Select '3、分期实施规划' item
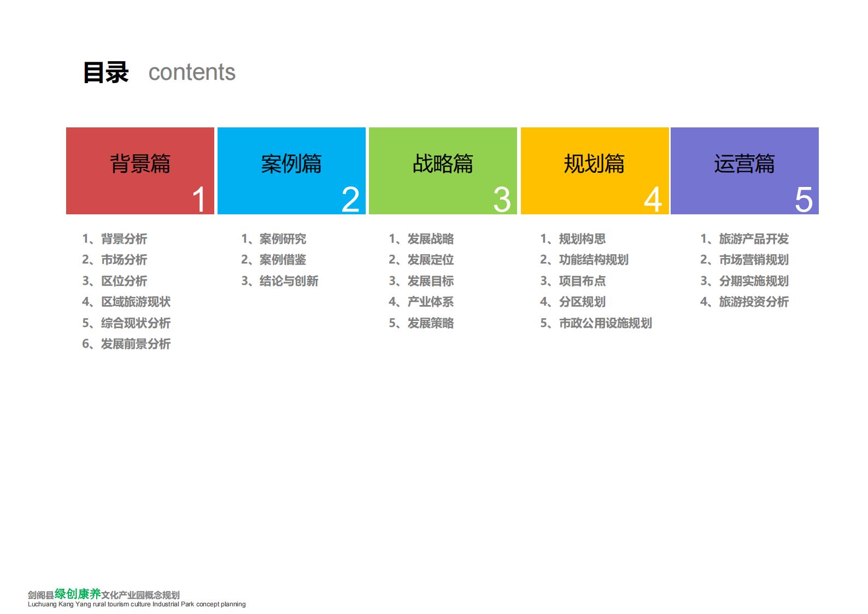 click(744, 281)
